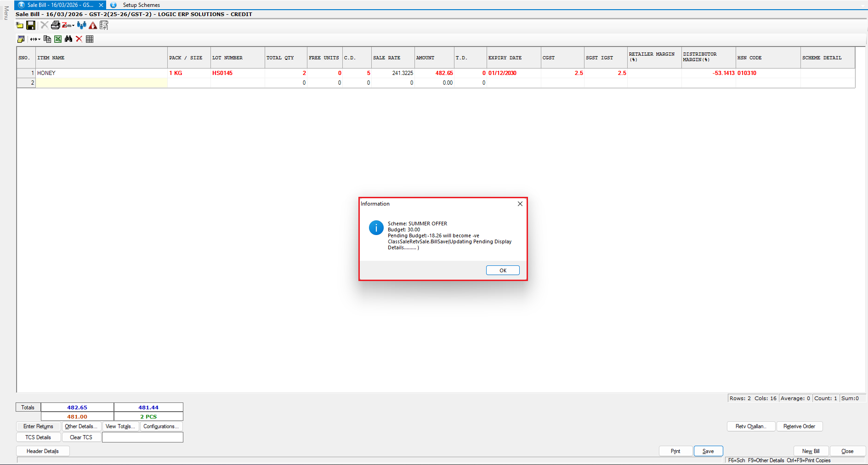
Task: Click the empty item name cell in row 2
Action: click(102, 83)
